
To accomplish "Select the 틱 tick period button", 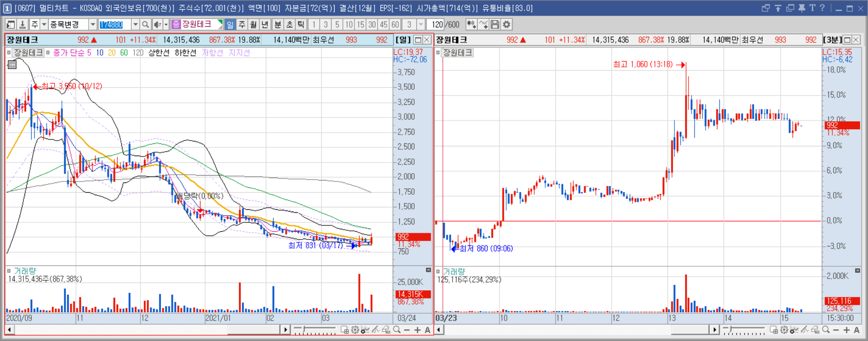I will click(x=301, y=24).
